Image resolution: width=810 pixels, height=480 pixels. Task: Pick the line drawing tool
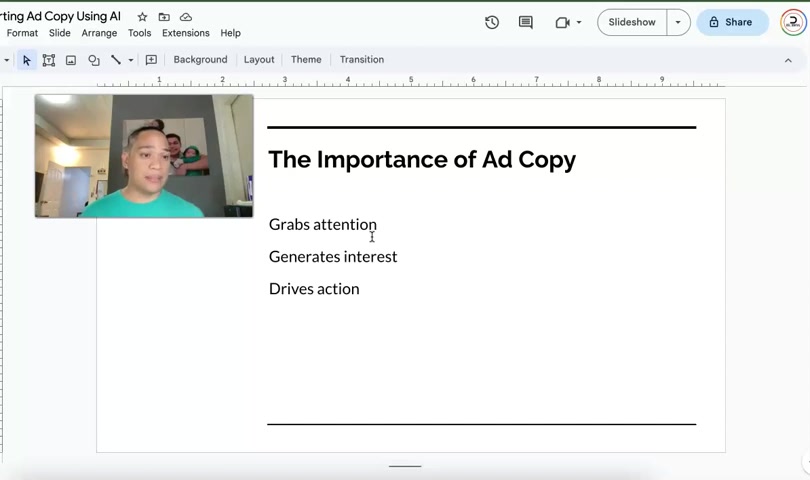tap(116, 60)
